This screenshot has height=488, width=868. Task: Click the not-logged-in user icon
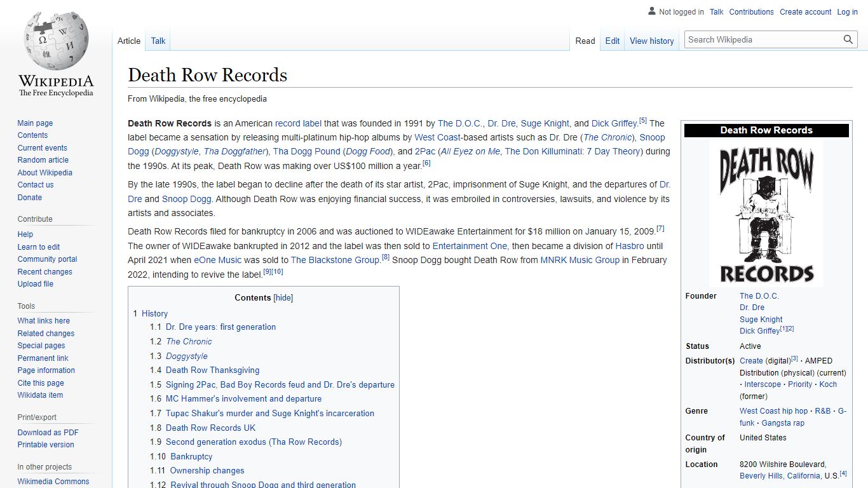coord(652,11)
